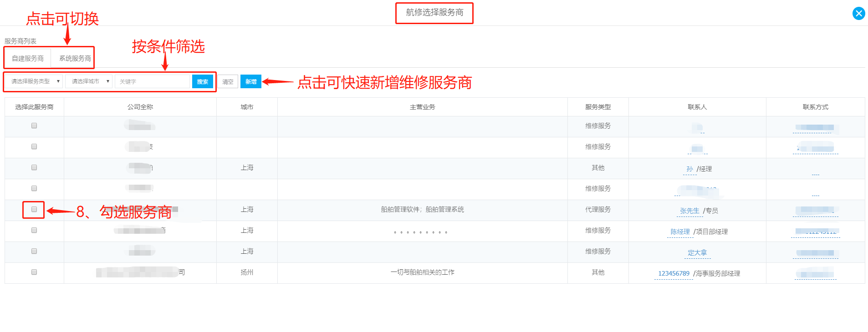
Task: Tick the checkbox in the 扬州 row
Action: [34, 272]
